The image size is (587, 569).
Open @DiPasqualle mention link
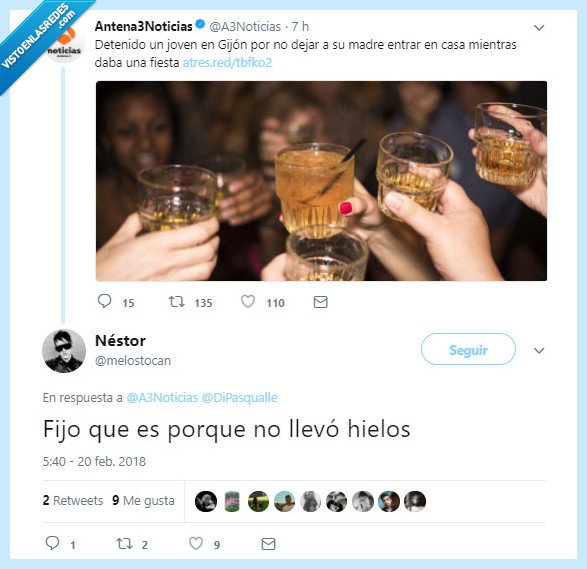click(240, 398)
